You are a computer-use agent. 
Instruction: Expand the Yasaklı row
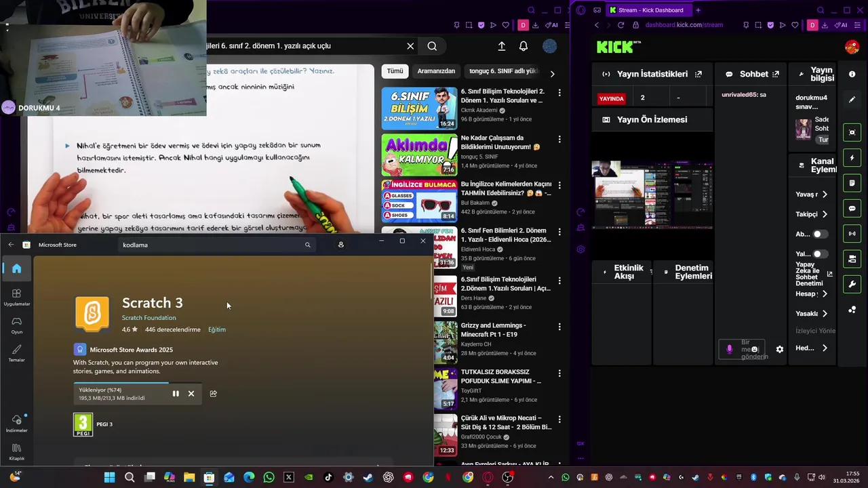(812, 313)
